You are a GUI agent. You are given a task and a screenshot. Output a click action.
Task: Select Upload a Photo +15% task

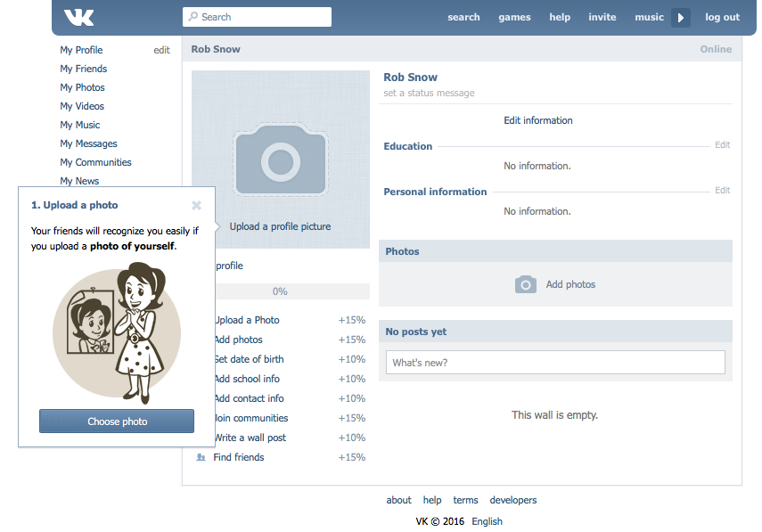(x=291, y=320)
